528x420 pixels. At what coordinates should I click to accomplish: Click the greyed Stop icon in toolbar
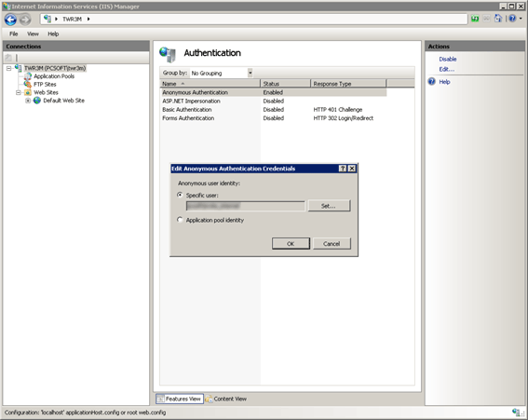(x=486, y=19)
